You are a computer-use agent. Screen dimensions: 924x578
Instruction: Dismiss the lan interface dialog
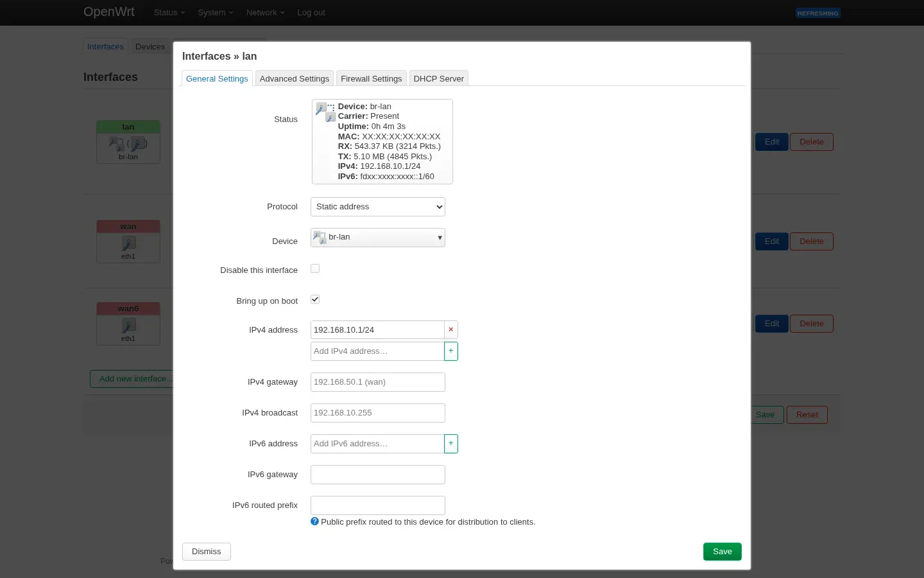click(x=207, y=552)
